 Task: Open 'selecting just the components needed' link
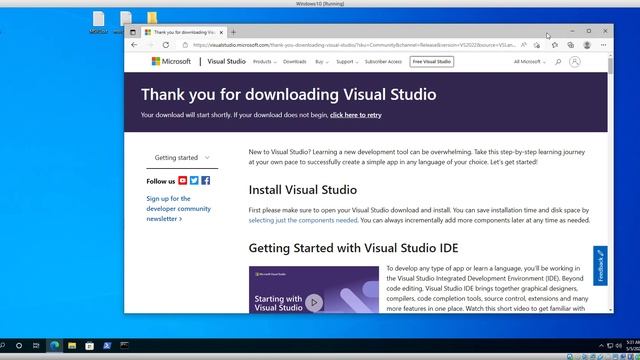click(x=303, y=220)
